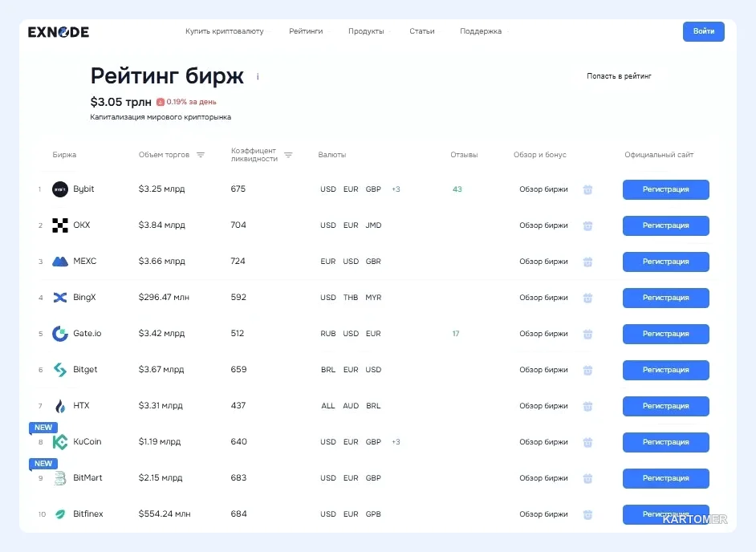The width and height of the screenshot is (756, 552).
Task: Open the 17 reviews for Gate.io
Action: pyautogui.click(x=456, y=334)
